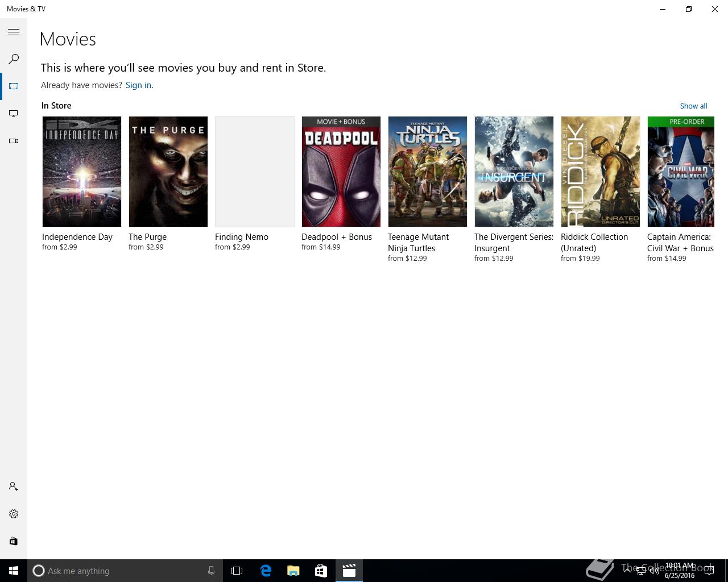This screenshot has width=728, height=582.
Task: Click Captain America: Civil War + Bonus title
Action: pyautogui.click(x=680, y=243)
